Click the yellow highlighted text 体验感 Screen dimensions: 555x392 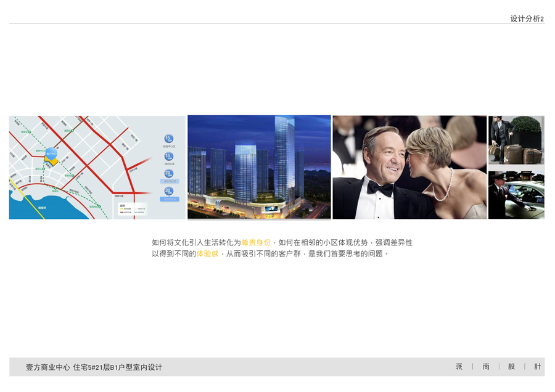[x=207, y=254]
